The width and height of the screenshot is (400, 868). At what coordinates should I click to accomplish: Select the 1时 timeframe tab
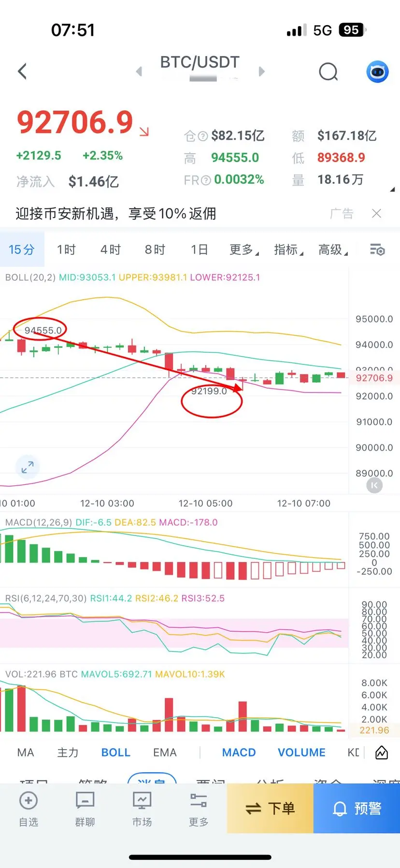click(67, 249)
